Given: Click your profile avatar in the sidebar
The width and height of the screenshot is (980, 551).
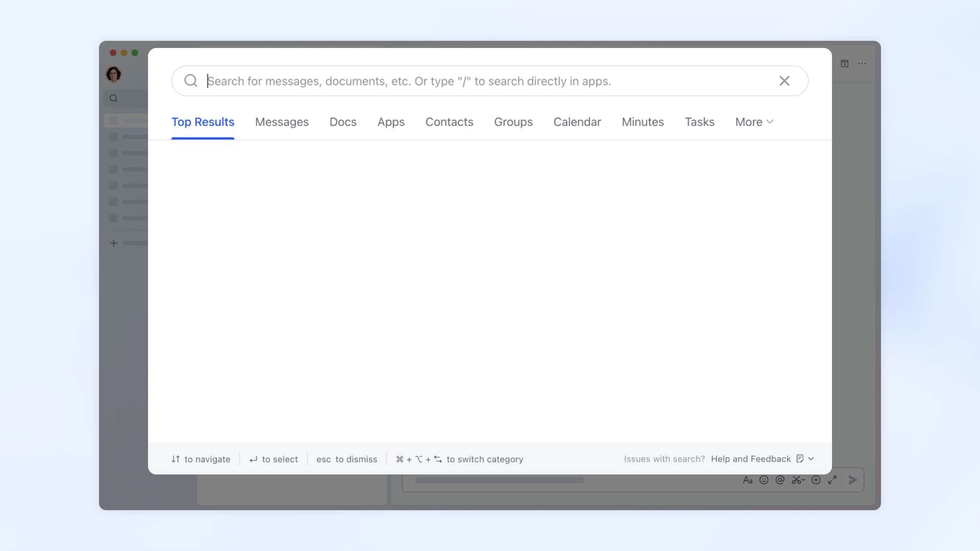Looking at the screenshot, I should click(113, 74).
